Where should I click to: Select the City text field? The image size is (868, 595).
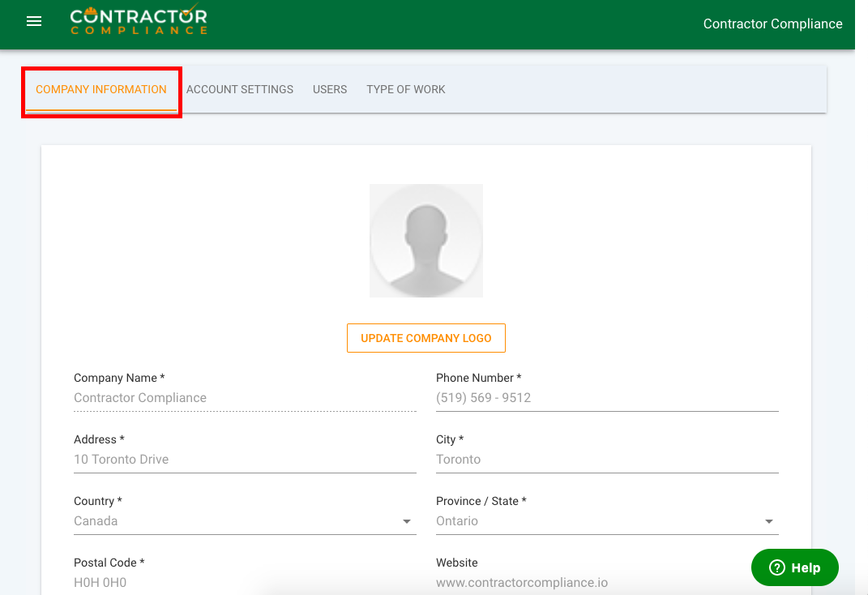(606, 460)
